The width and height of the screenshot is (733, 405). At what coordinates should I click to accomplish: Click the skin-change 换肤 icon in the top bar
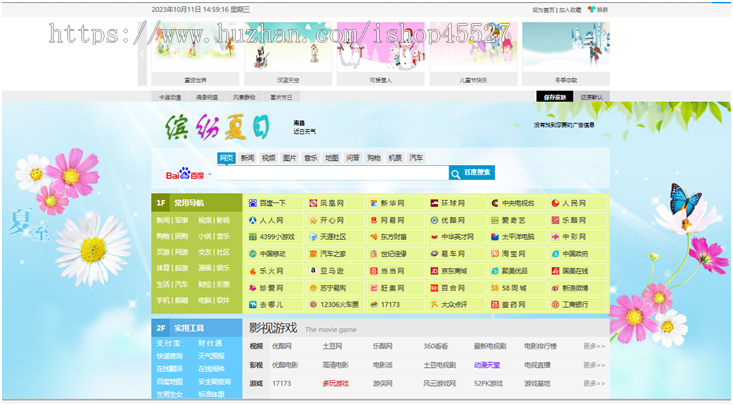point(592,9)
